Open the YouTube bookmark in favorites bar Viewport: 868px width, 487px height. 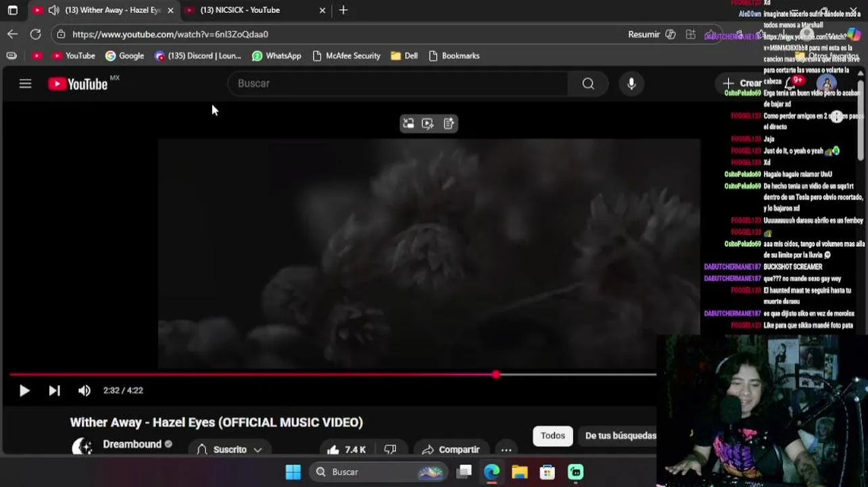tap(74, 55)
